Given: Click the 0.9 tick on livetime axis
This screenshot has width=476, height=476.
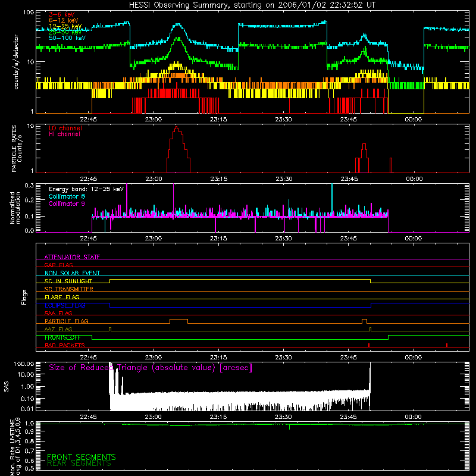Looking at the screenshot, I should tap(29, 431).
